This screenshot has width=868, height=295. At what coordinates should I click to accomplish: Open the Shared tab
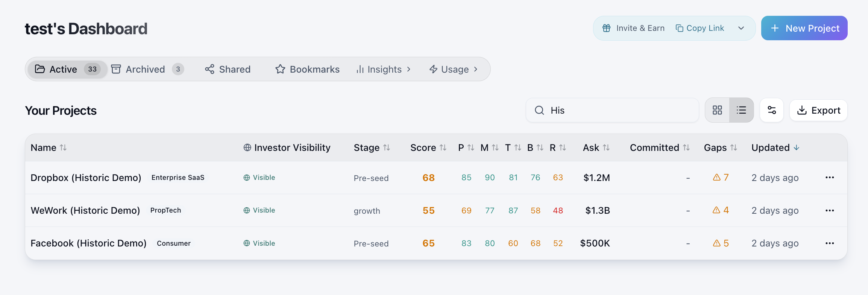pyautogui.click(x=228, y=69)
